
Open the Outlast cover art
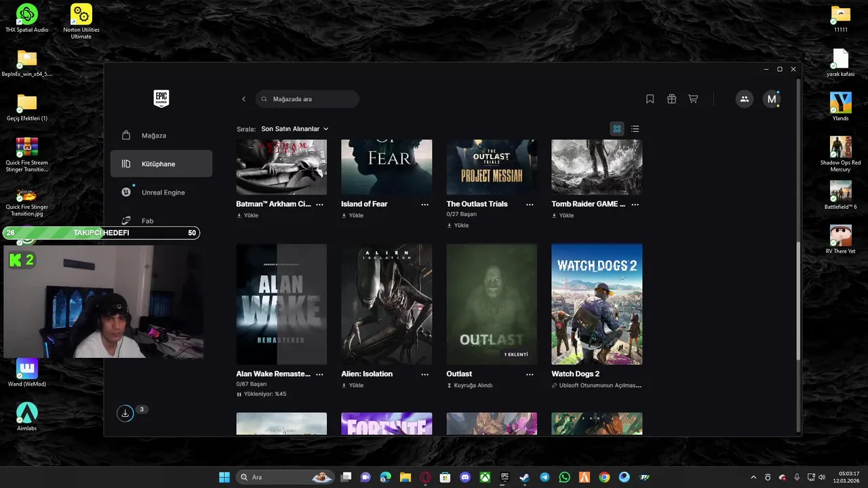(492, 304)
